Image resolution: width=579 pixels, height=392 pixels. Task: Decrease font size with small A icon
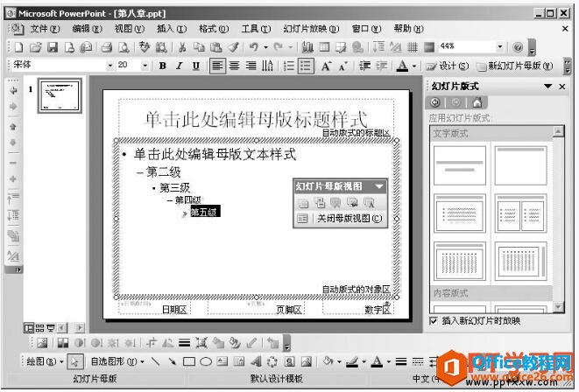point(342,66)
